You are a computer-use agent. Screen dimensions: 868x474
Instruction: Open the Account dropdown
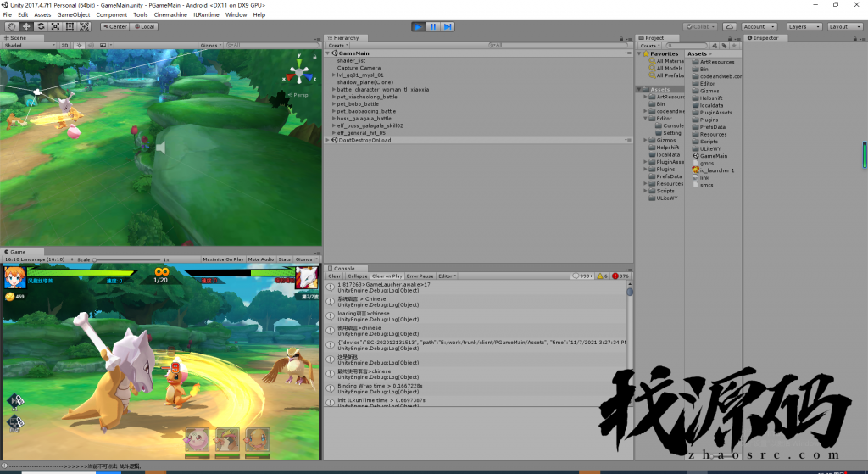click(759, 26)
